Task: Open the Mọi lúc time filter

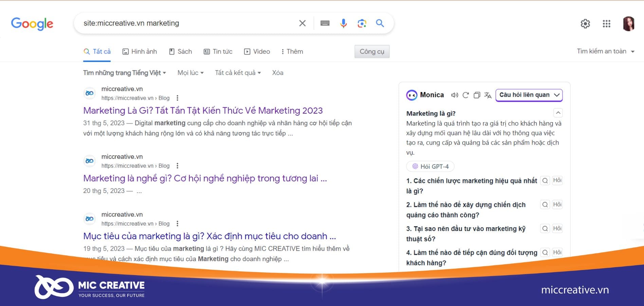Action: click(x=190, y=73)
